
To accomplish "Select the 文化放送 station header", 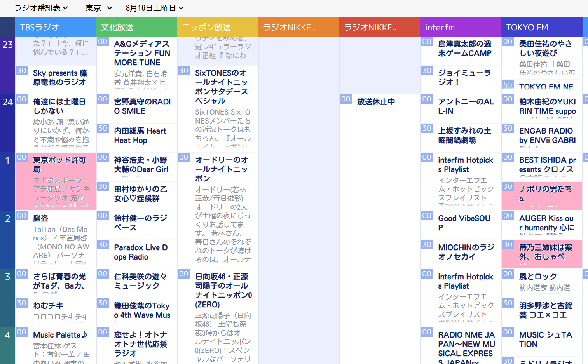I will pos(137,27).
